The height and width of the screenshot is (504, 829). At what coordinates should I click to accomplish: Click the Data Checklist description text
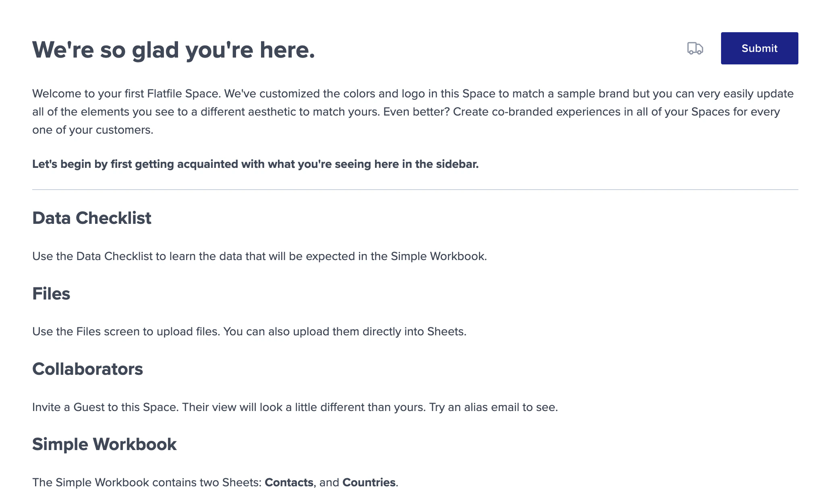pyautogui.click(x=259, y=256)
